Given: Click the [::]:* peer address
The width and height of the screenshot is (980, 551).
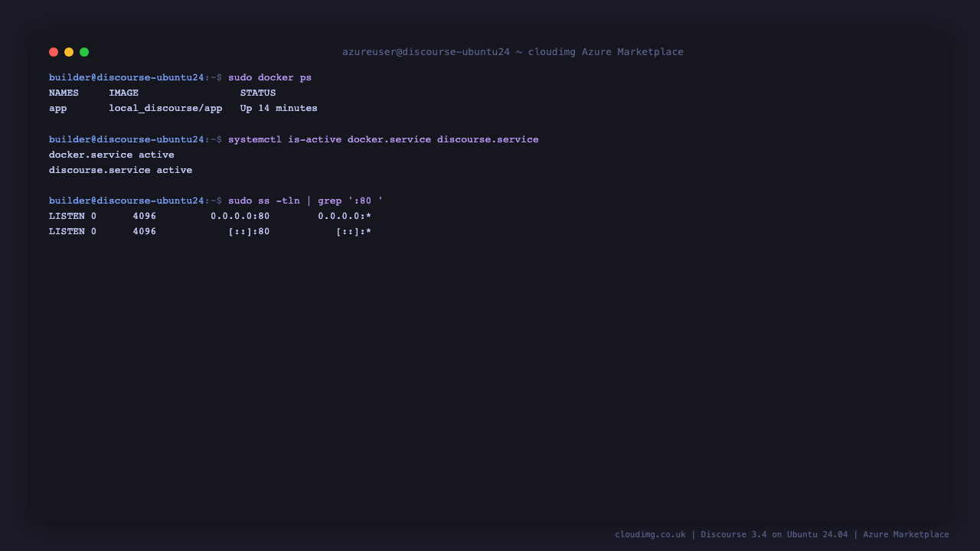Looking at the screenshot, I should click(354, 231).
